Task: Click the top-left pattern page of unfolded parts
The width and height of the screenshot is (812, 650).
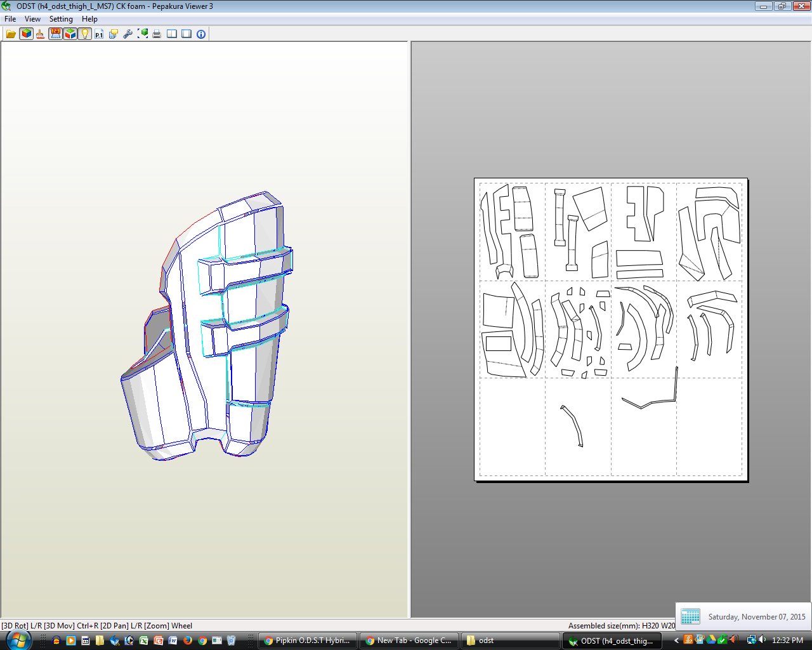Action: (x=512, y=232)
